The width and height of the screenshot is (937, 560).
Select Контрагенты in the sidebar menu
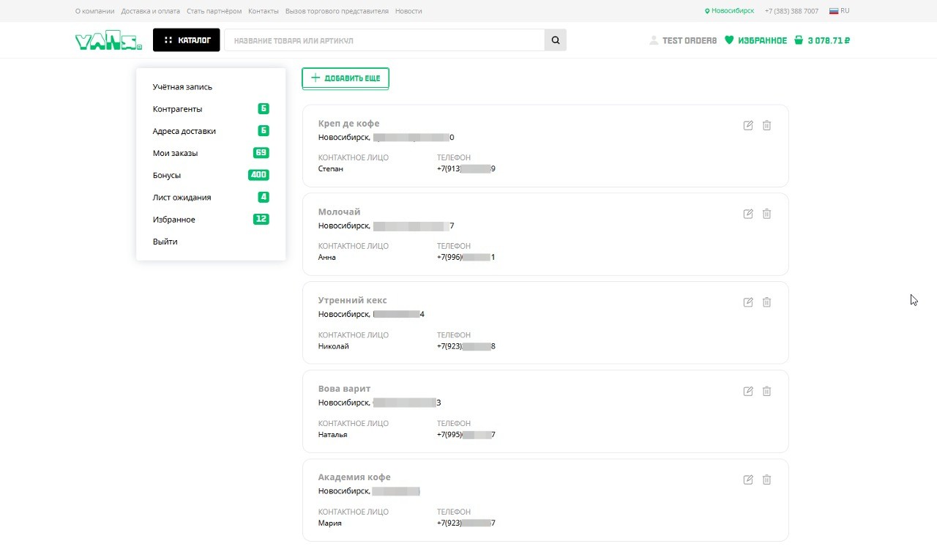[x=178, y=109]
